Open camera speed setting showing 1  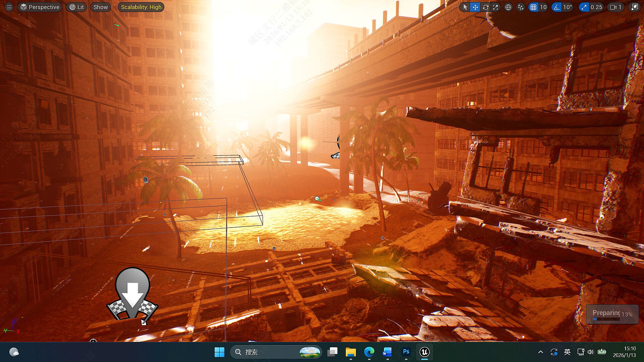(616, 7)
